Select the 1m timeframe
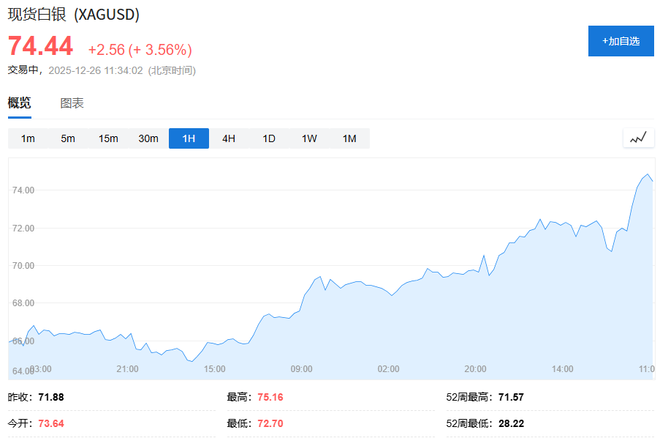Viewport: 660px width, 438px height. pos(28,139)
